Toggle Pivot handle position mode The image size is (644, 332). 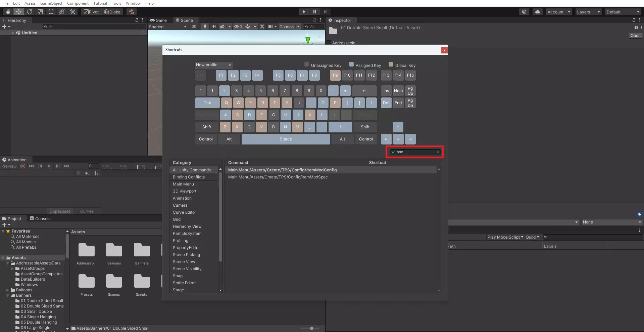[91, 12]
